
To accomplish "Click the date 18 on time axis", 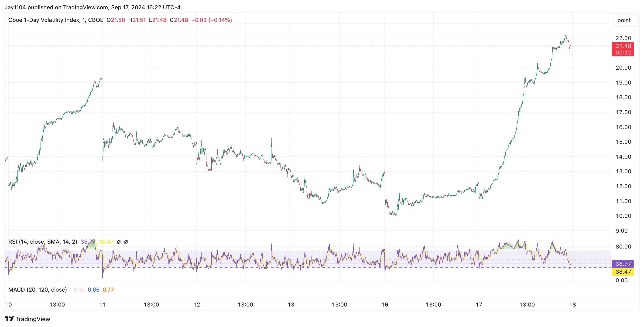I will pyautogui.click(x=572, y=305).
